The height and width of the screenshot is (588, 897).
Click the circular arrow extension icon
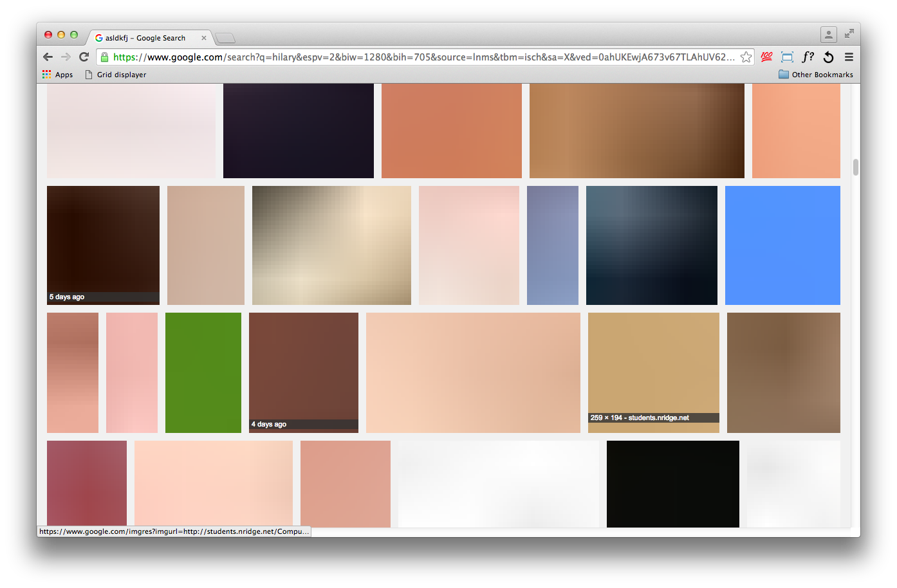pyautogui.click(x=828, y=57)
